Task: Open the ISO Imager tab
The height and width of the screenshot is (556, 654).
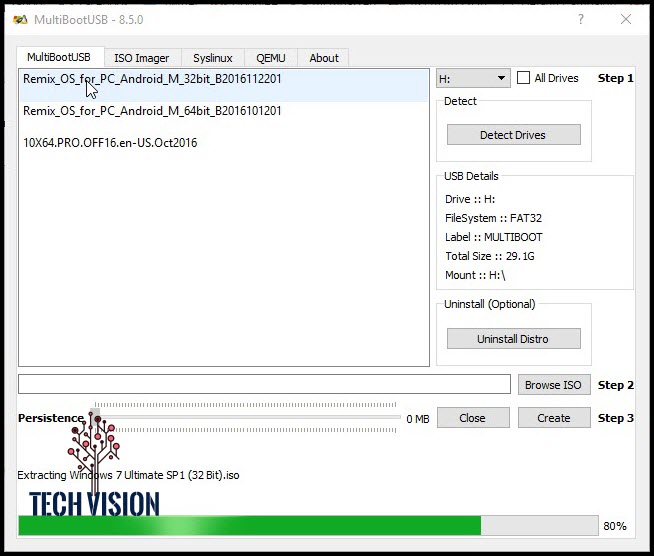Action: 141,58
